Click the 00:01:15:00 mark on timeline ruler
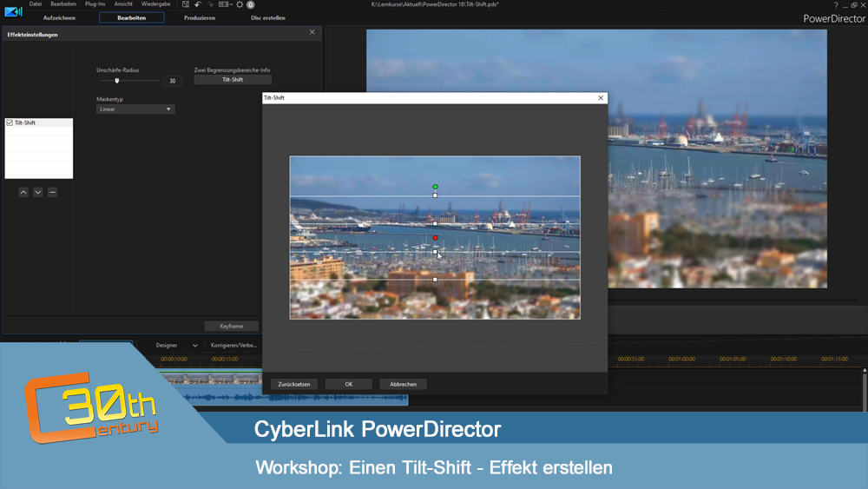The width and height of the screenshot is (868, 489). 834,359
